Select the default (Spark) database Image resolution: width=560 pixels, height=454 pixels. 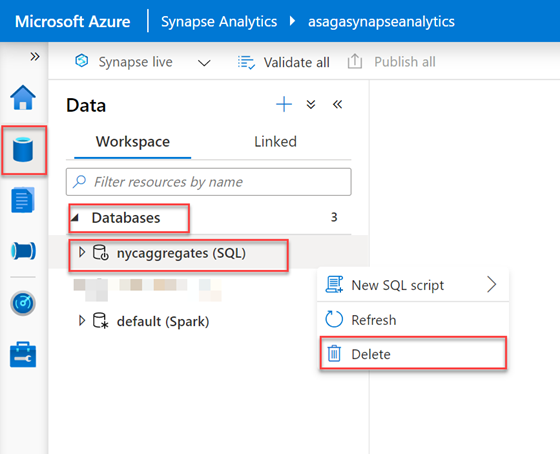(x=163, y=321)
